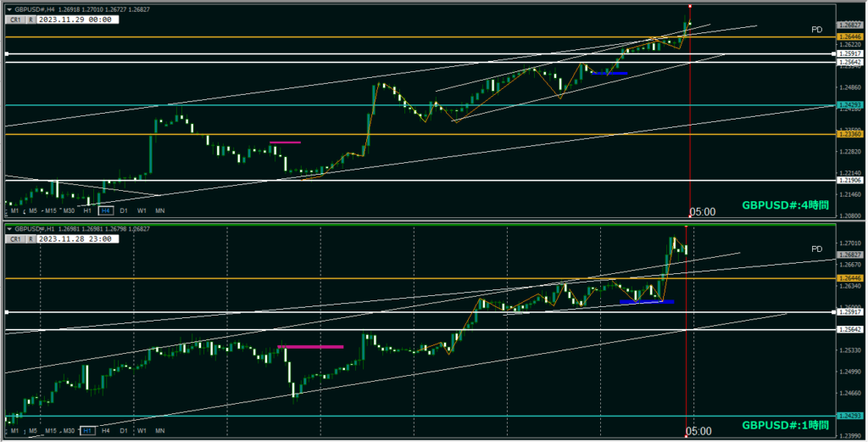Screen dimensions: 868x442
Task: Select the blue support line on H1 chart
Action: (x=647, y=302)
